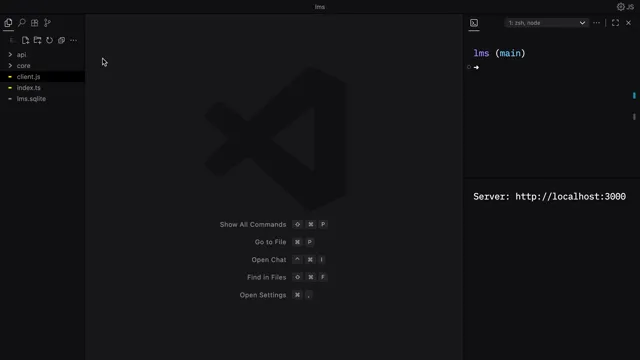The image size is (640, 360).
Task: Maximize the terminal panel
Action: (x=615, y=23)
